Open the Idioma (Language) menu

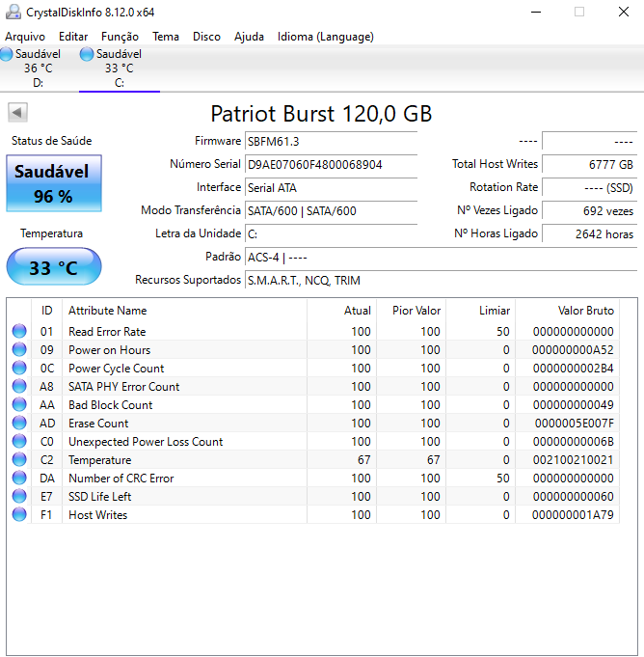click(x=326, y=37)
